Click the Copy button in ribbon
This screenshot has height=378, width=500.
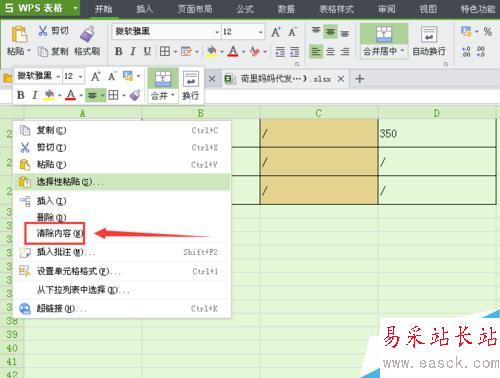[x=53, y=51]
